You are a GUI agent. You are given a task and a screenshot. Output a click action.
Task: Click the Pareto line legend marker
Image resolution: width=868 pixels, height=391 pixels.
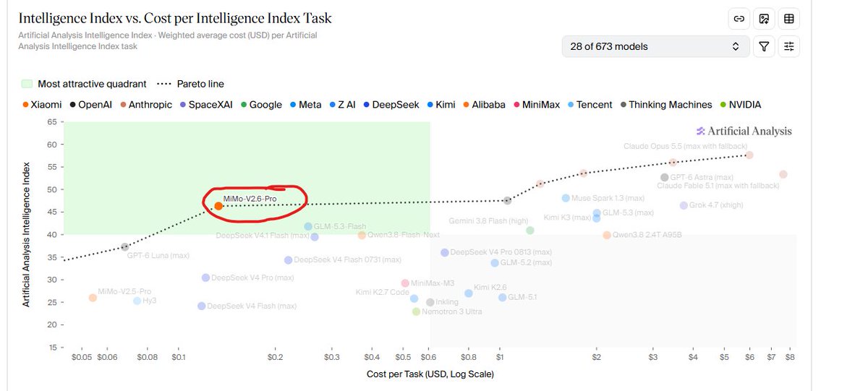(167, 84)
